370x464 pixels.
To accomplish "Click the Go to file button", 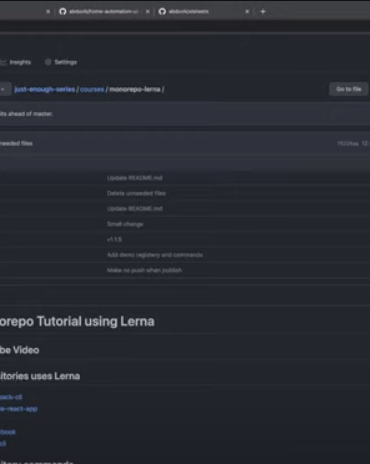I will tap(349, 89).
